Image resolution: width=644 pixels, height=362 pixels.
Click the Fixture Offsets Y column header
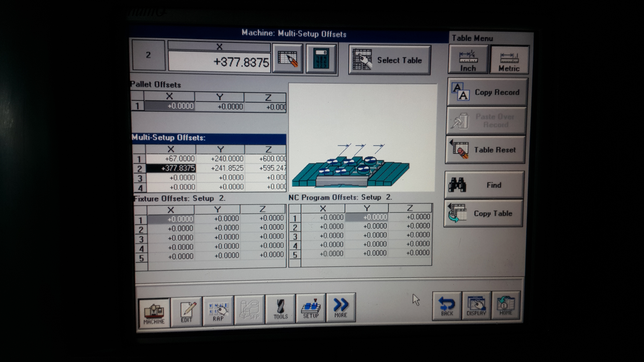[x=217, y=209]
